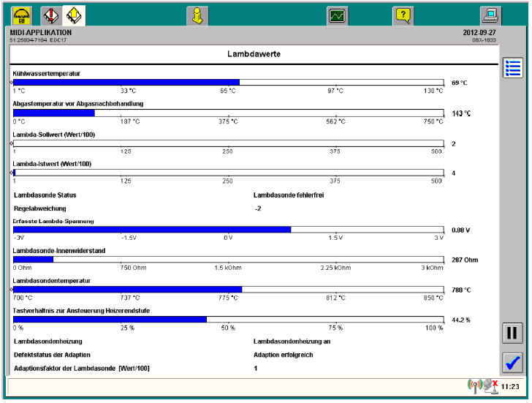Image resolution: width=532 pixels, height=403 pixels.
Task: Click the 11:23 clock in status bar
Action: [x=512, y=386]
